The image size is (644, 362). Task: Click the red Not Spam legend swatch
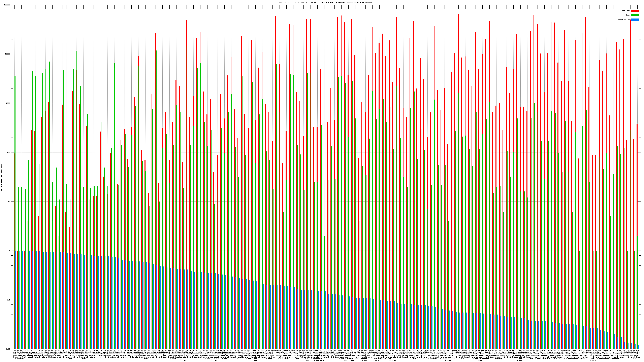(x=635, y=11)
